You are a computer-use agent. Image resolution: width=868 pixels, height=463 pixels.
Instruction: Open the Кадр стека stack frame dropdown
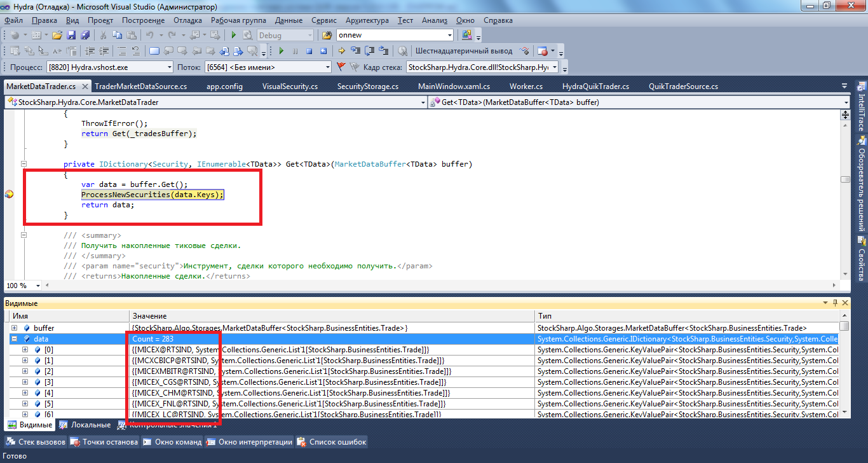(x=555, y=67)
